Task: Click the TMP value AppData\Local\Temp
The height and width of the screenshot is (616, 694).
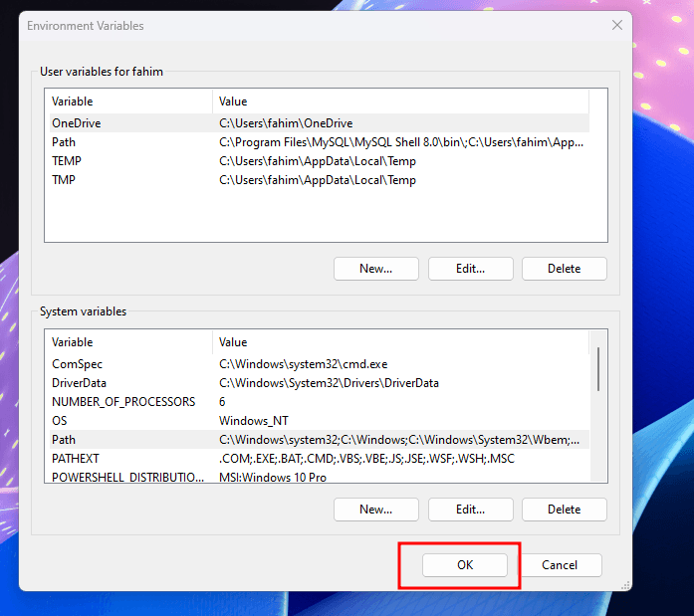Action: click(x=318, y=180)
